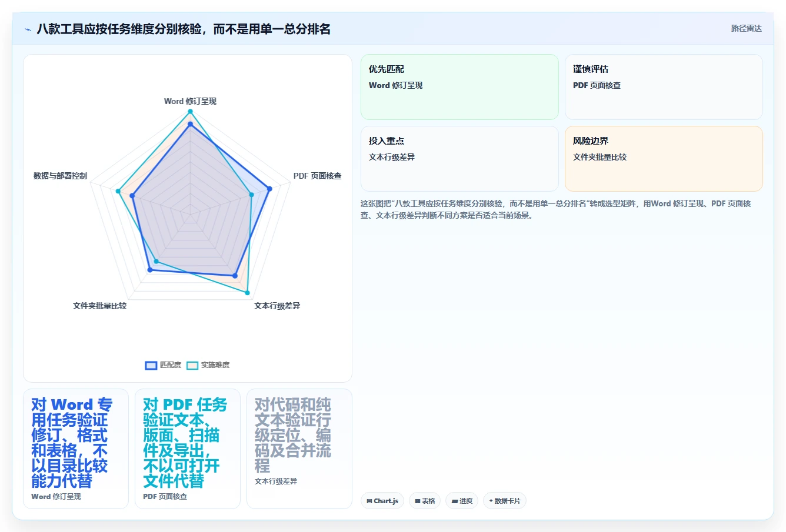Click the description paragraph starting 这张图把
Image resolution: width=786 pixels, height=532 pixels.
pos(555,209)
